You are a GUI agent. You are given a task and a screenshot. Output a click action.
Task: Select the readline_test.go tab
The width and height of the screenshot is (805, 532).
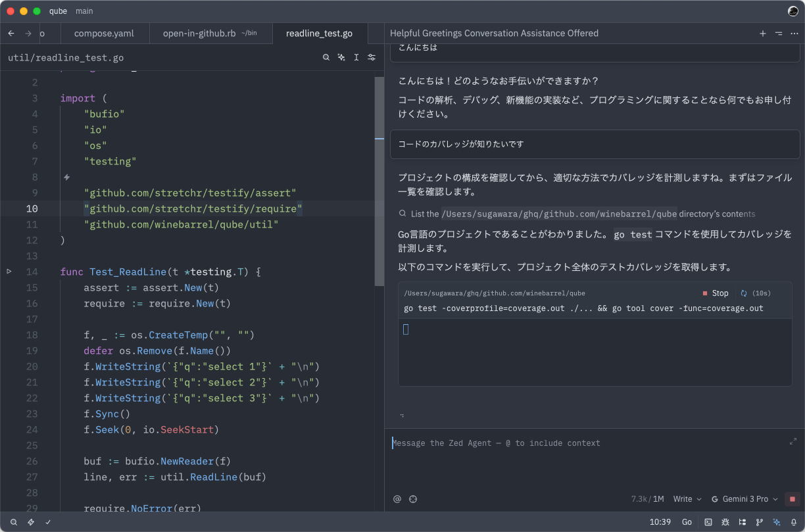click(319, 34)
